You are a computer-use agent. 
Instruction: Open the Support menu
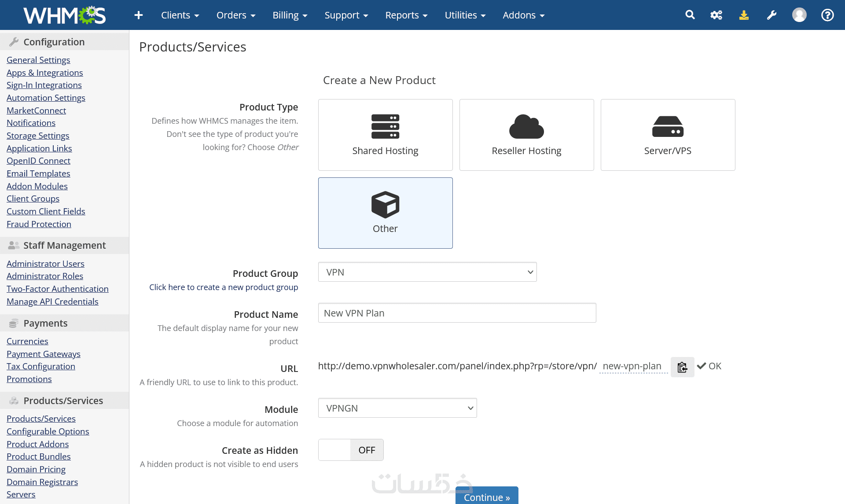pyautogui.click(x=346, y=15)
